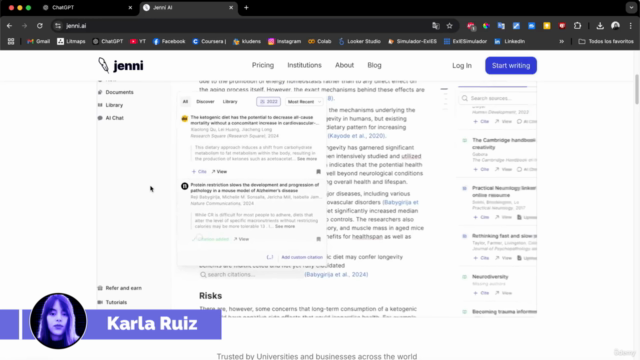The height and width of the screenshot is (360, 640).
Task: Open the Chrome three-dot menu
Action: [631, 26]
